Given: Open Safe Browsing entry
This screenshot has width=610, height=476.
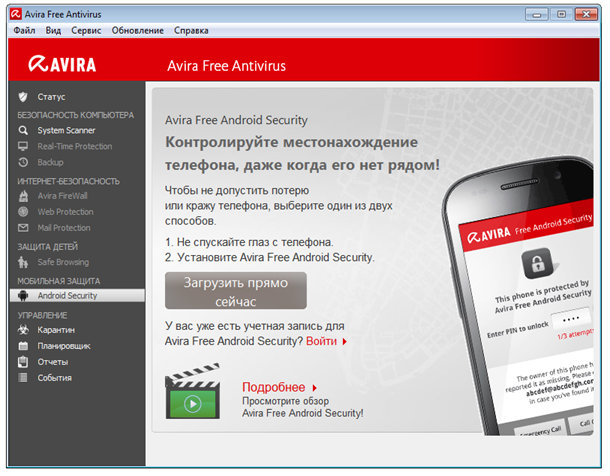Looking at the screenshot, I should point(63,262).
